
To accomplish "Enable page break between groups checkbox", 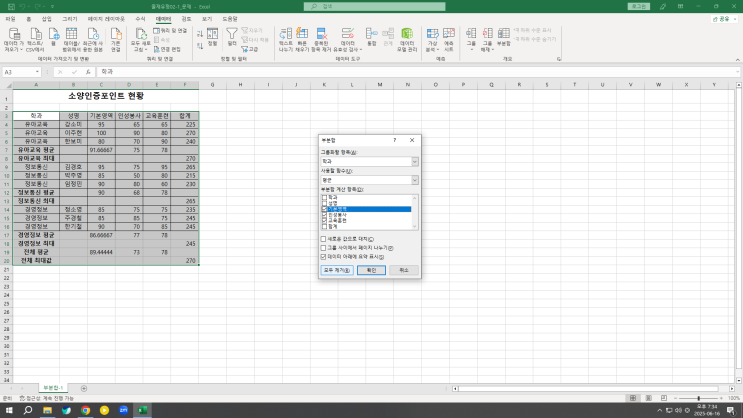I will click(324, 248).
